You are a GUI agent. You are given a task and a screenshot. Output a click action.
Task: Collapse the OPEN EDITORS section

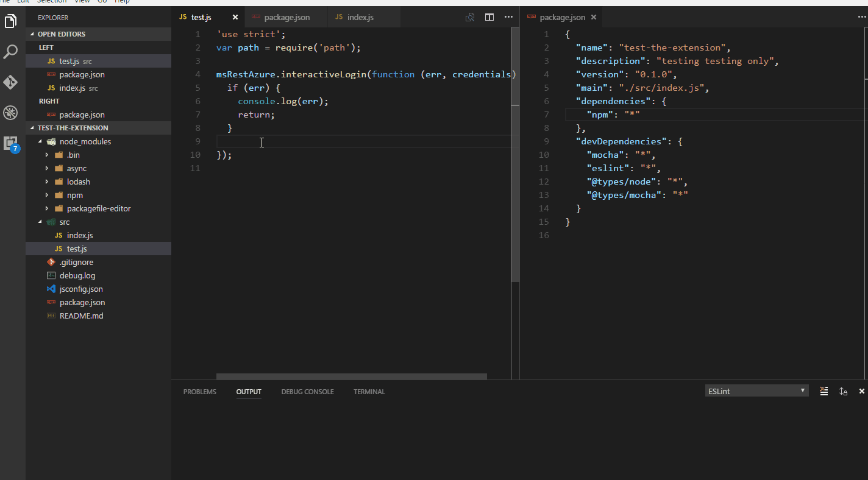point(32,34)
